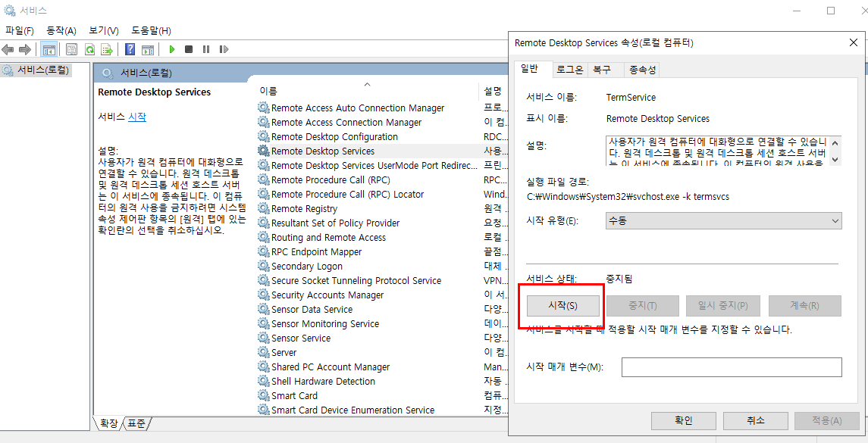Select the 확장 view tab at the bottom

108,423
